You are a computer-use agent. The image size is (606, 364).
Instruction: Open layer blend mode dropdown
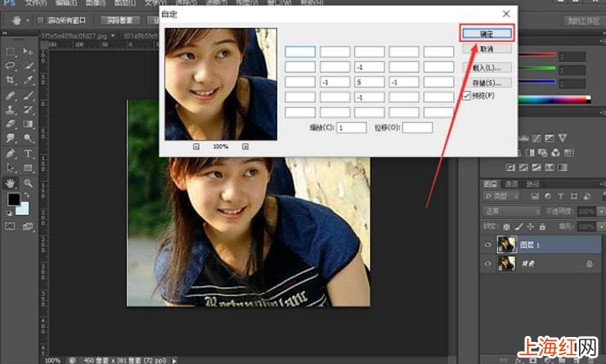pyautogui.click(x=512, y=211)
